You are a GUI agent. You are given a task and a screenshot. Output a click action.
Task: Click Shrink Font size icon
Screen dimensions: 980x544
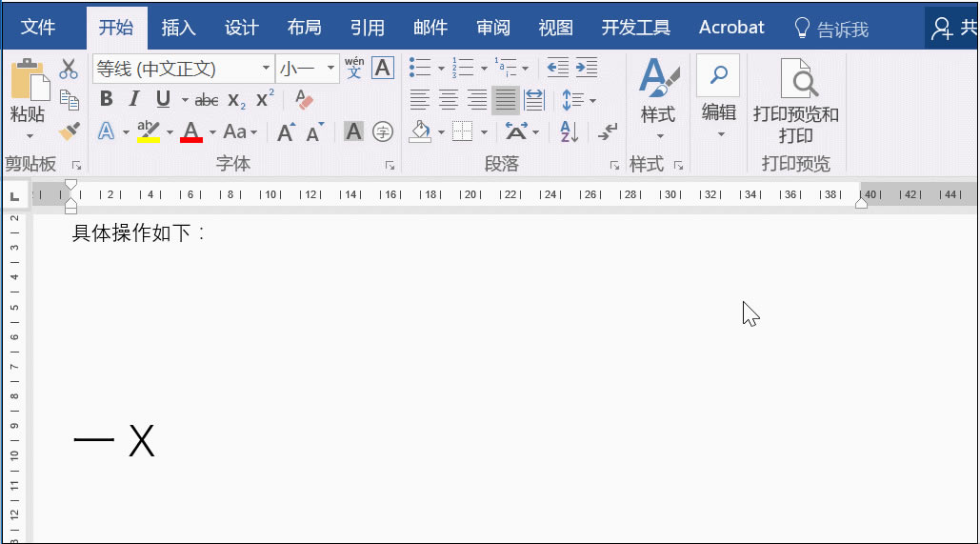pyautogui.click(x=315, y=131)
